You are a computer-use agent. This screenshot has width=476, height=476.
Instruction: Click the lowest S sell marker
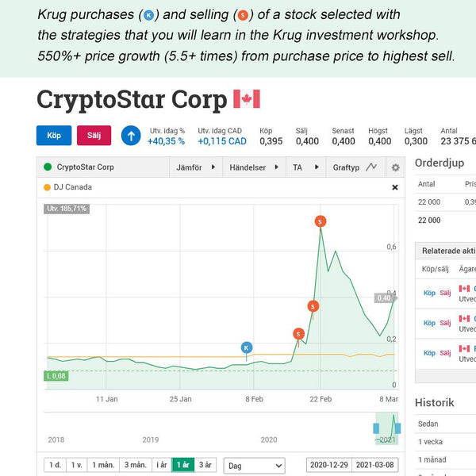(x=299, y=334)
